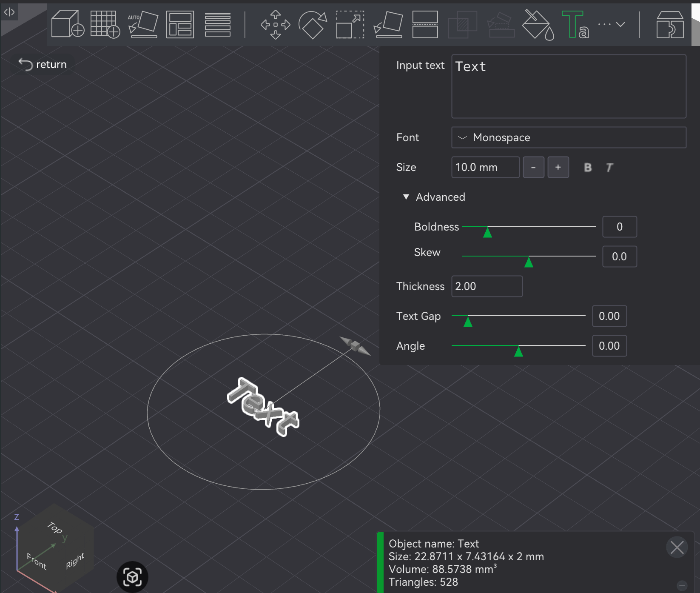Image resolution: width=700 pixels, height=593 pixels.
Task: Click the Add plate grid icon
Action: coord(105,24)
